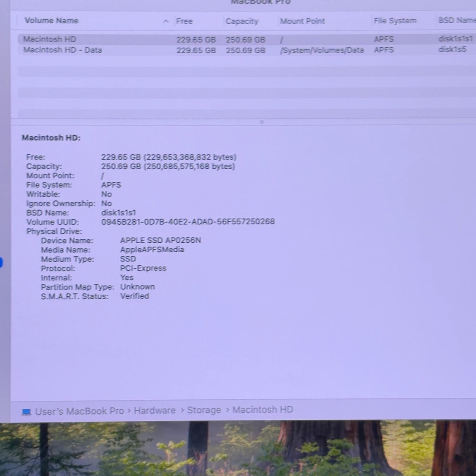This screenshot has width=476, height=476.
Task: Click Macintosh HD in the path bar
Action: [x=263, y=409]
